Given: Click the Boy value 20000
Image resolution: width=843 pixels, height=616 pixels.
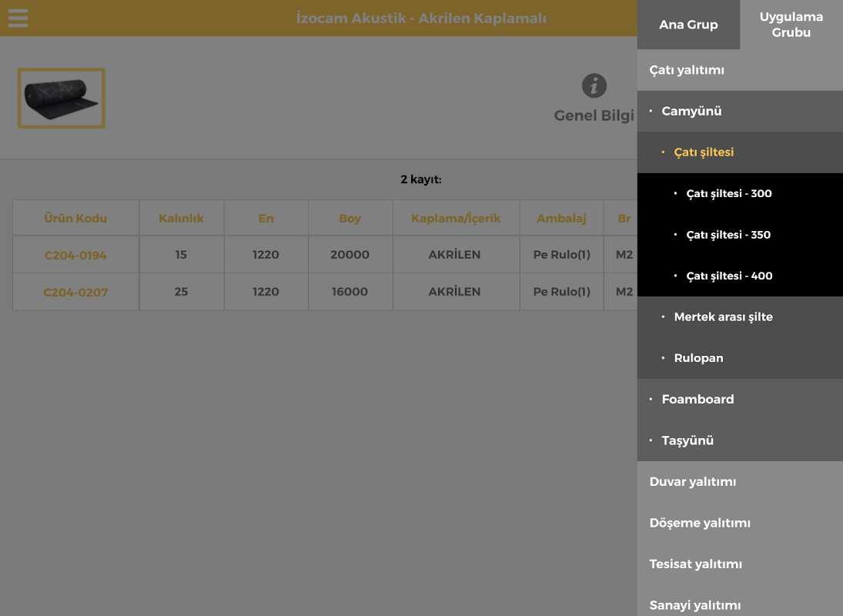Looking at the screenshot, I should coord(350,255).
